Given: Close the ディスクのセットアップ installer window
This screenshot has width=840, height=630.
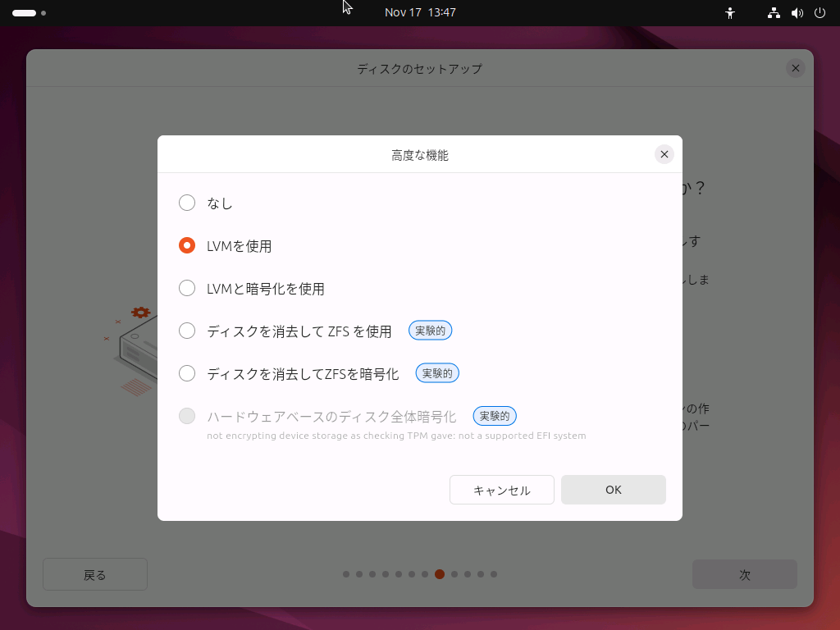Looking at the screenshot, I should point(795,68).
